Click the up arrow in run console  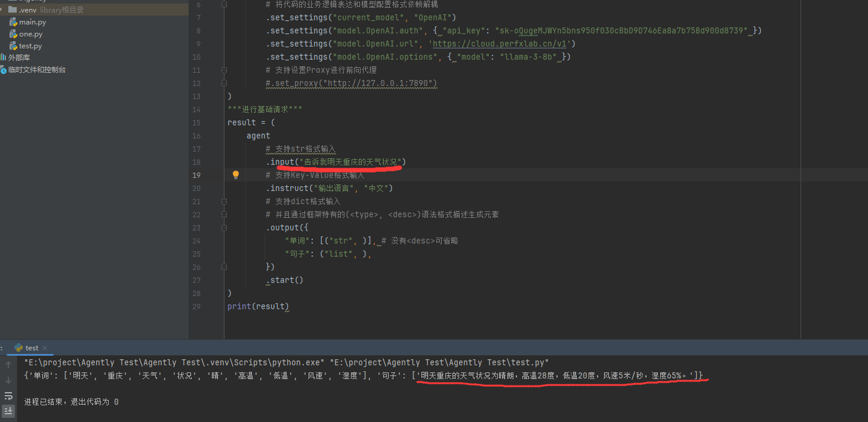pyautogui.click(x=8, y=364)
